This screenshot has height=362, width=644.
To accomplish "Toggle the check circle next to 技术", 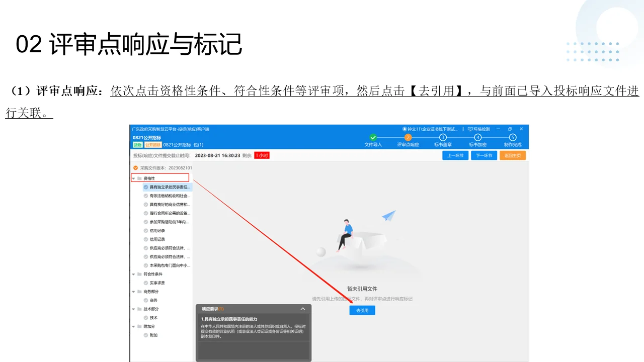I will (x=145, y=317).
